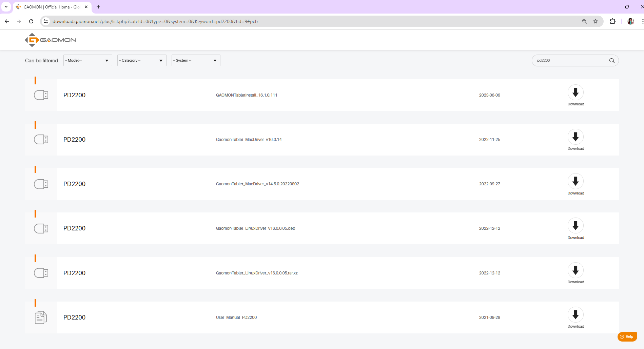Click Download label for LinuxDriver .tar.xz
This screenshot has width=644, height=349.
576,282
